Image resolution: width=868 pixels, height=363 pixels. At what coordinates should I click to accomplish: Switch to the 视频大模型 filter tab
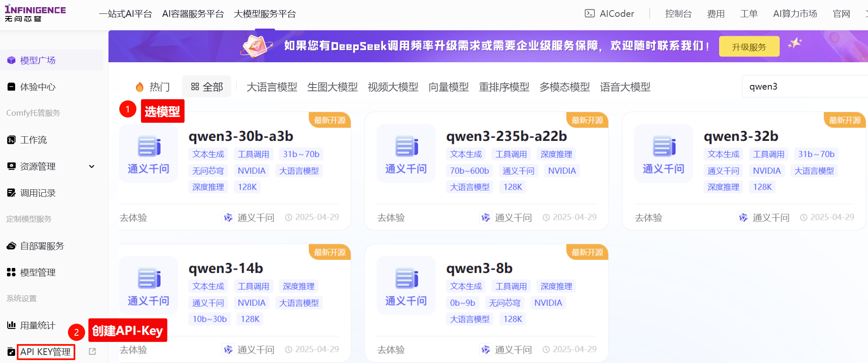[x=393, y=87]
